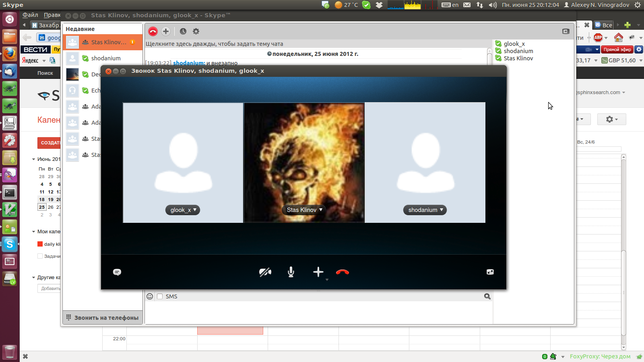Viewport: 644px width, 362px height.
Task: Expand the shodanium participant dropdown
Action: coord(425,210)
